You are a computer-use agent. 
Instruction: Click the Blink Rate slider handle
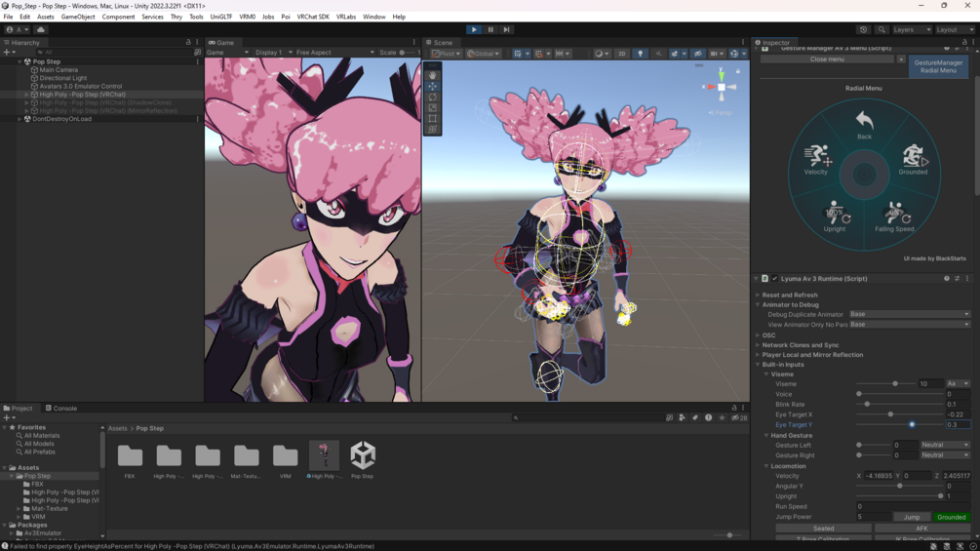click(867, 404)
